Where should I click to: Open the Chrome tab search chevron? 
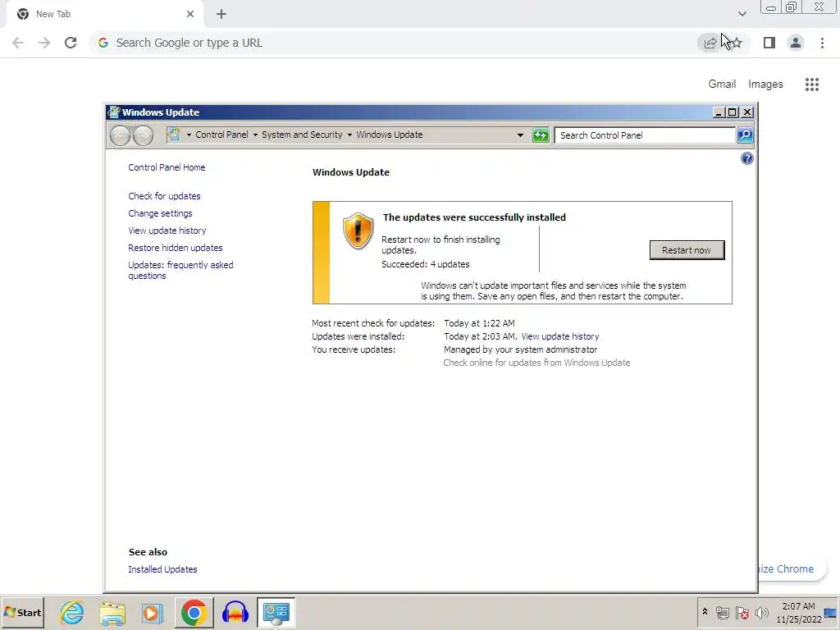742,14
